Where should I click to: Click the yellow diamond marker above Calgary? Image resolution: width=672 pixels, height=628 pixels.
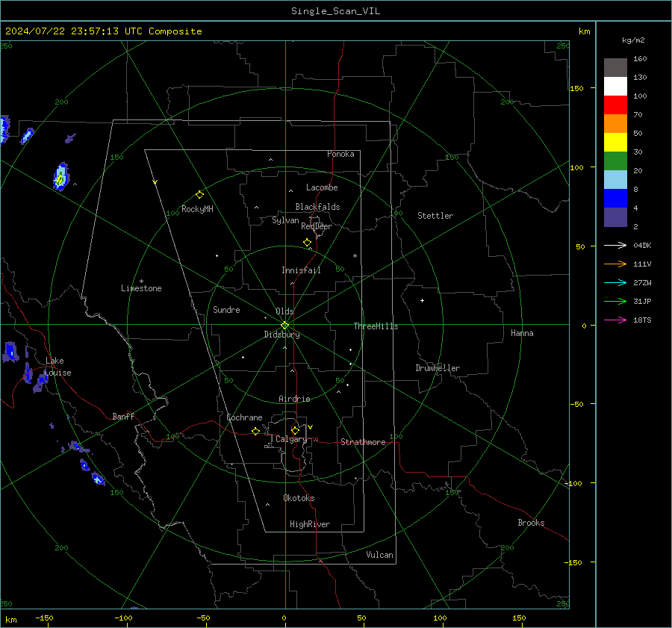(295, 430)
